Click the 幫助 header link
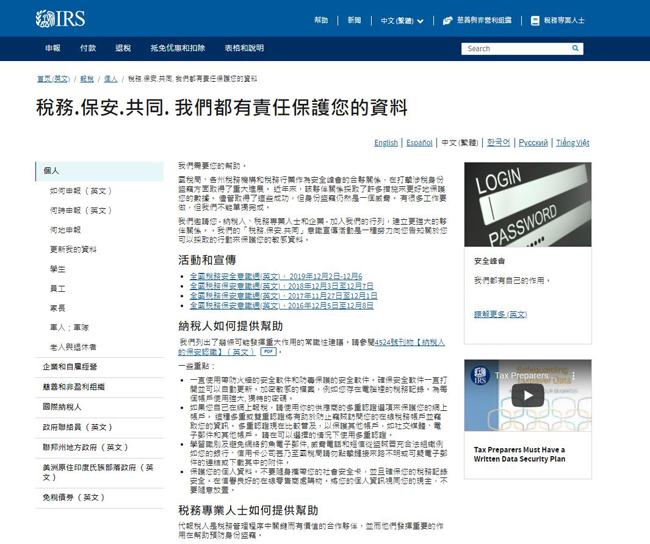 [321, 20]
